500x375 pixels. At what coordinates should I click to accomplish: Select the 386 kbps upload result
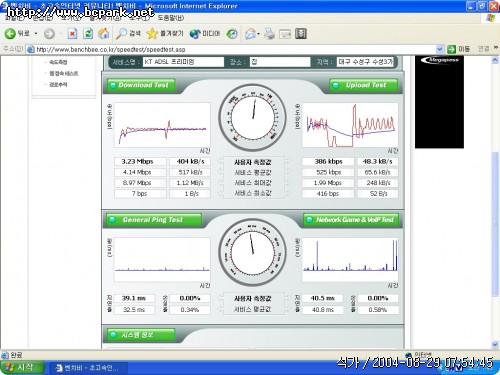(x=328, y=162)
